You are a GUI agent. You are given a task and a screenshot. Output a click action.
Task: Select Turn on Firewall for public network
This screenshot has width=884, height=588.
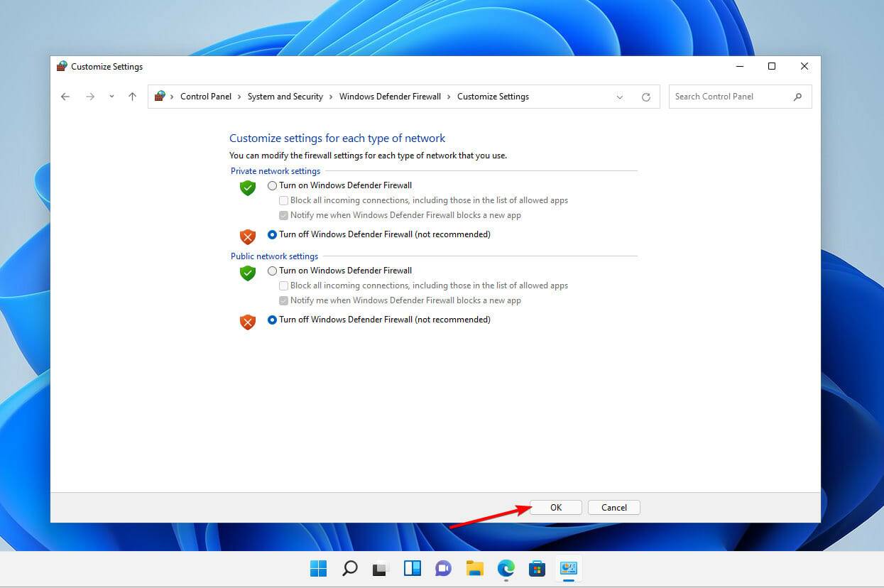[x=272, y=271]
